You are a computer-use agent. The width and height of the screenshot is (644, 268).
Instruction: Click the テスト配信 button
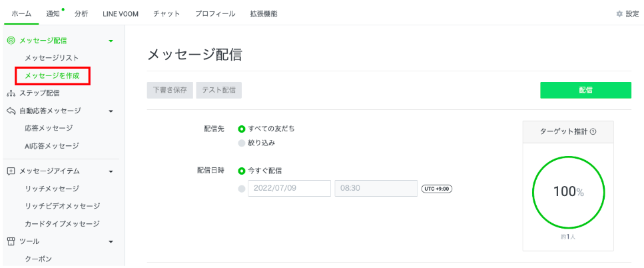point(219,90)
